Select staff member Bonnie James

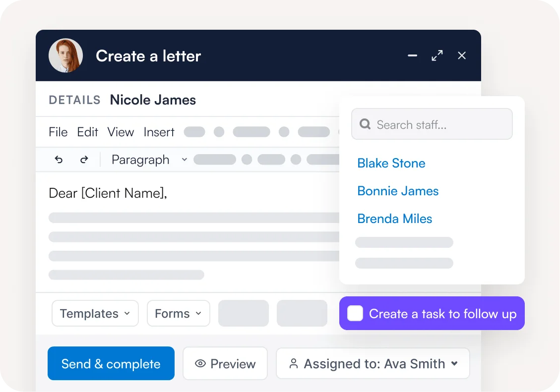(x=398, y=191)
